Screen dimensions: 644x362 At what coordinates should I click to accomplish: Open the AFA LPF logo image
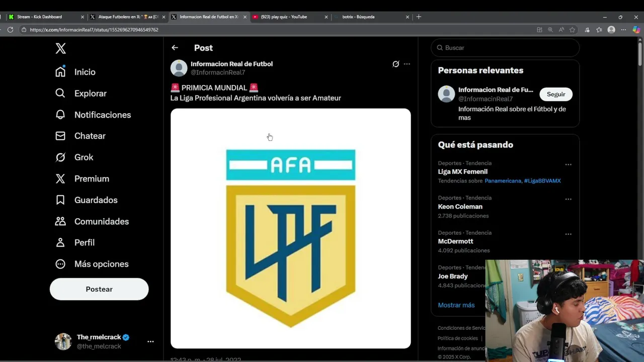pyautogui.click(x=291, y=228)
